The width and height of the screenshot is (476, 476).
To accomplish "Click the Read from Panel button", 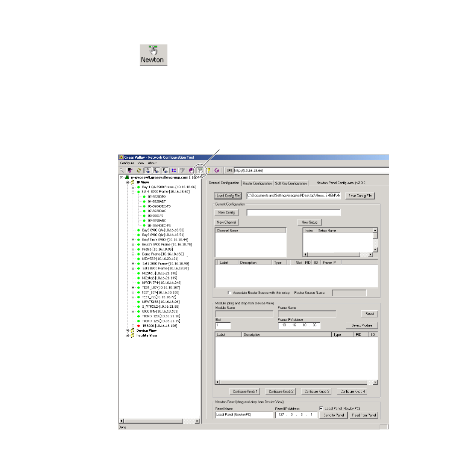I will (364, 415).
